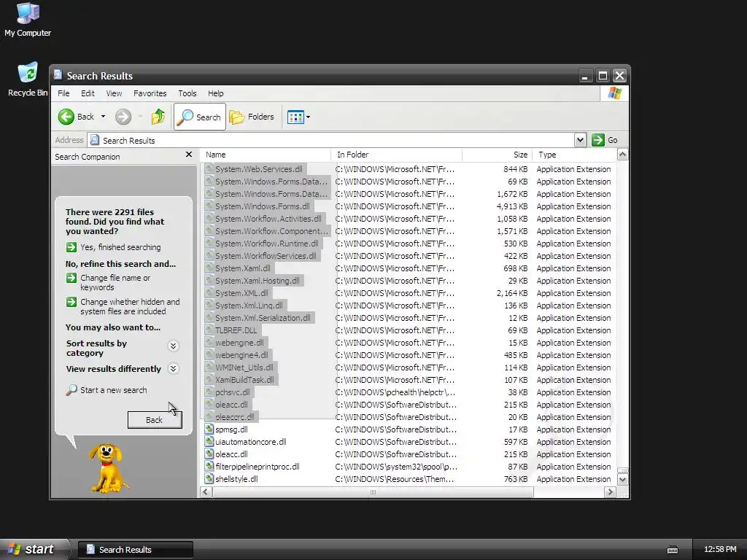Click Start a new search link

click(113, 390)
